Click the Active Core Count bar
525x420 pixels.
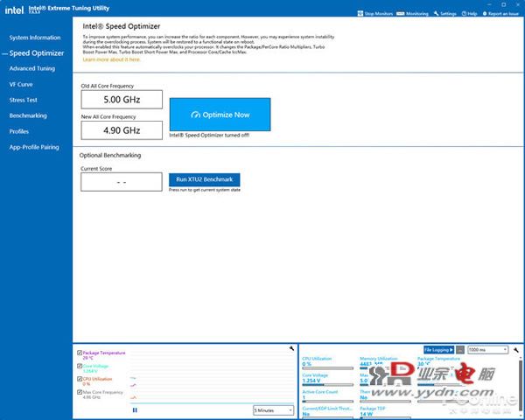(327, 402)
